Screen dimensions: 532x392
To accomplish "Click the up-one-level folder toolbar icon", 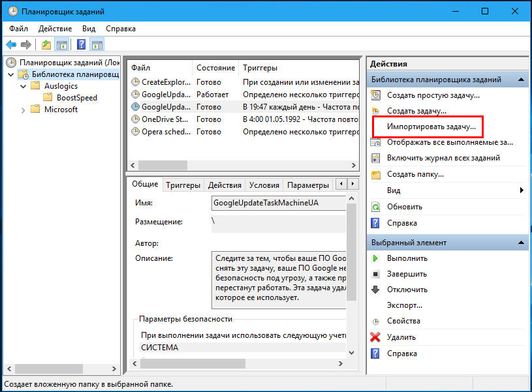I will click(46, 44).
